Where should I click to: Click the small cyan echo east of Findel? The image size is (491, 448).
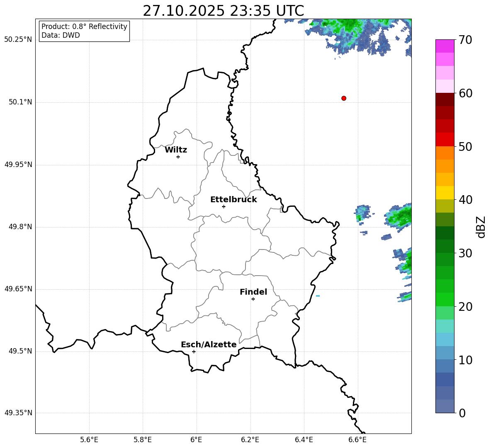318,296
